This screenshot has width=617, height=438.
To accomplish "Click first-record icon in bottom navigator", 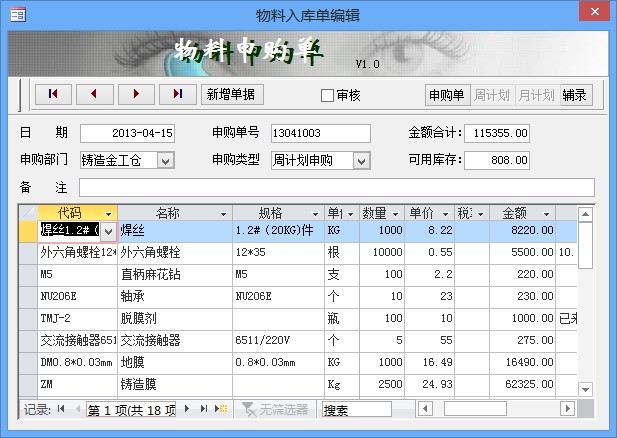I will (x=61, y=409).
